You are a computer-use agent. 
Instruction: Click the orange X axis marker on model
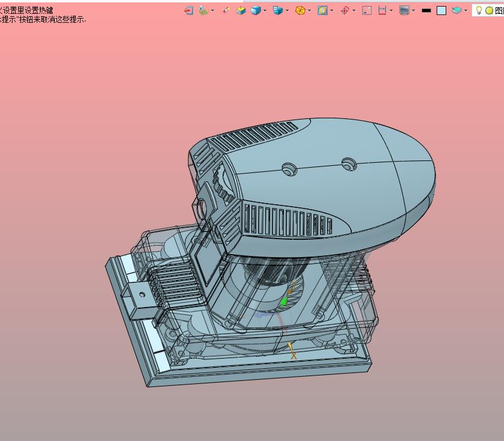point(293,355)
